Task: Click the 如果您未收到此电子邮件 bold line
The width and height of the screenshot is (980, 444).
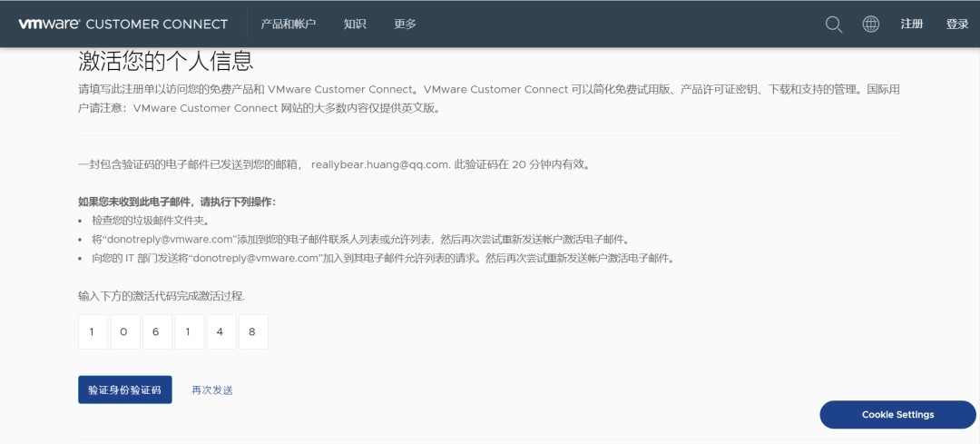Action: (177, 202)
